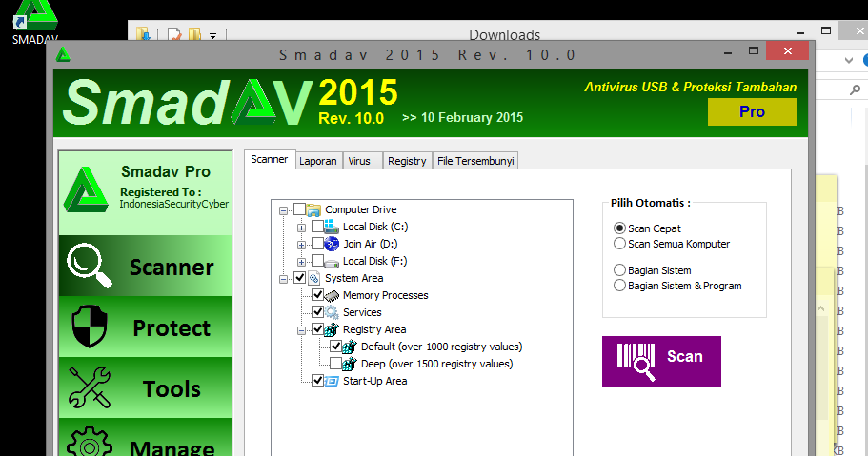
Task: Open Protect section shield icon
Action: [90, 327]
